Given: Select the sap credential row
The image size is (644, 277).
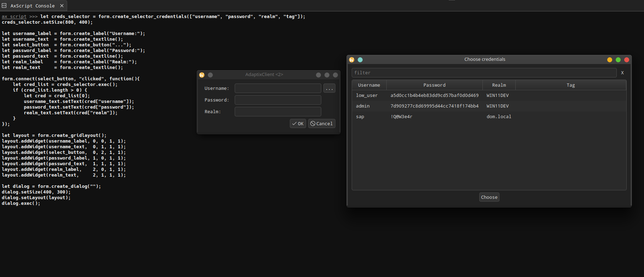Looking at the screenshot, I should (360, 117).
